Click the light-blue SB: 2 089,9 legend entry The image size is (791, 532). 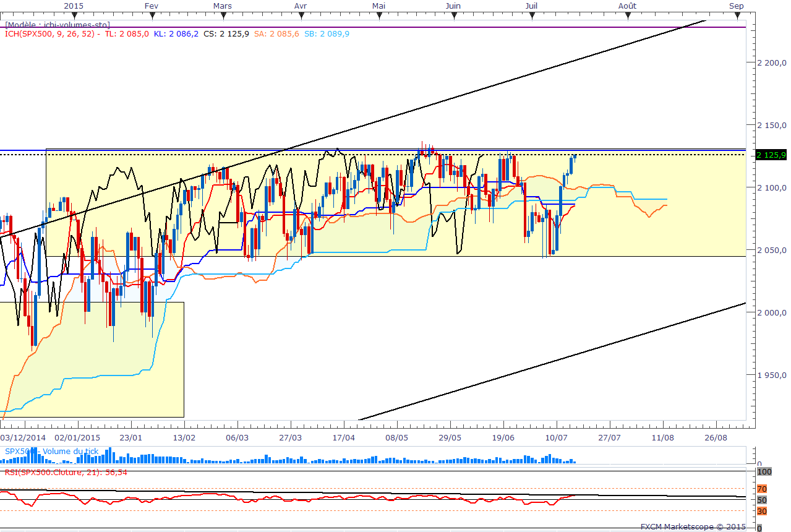coord(327,34)
